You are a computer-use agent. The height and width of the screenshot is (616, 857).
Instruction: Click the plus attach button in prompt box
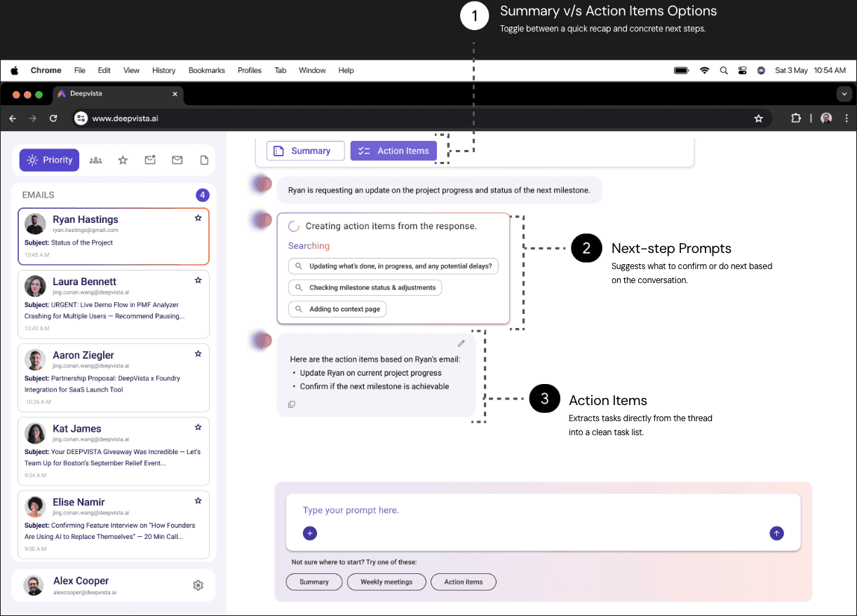click(x=310, y=533)
